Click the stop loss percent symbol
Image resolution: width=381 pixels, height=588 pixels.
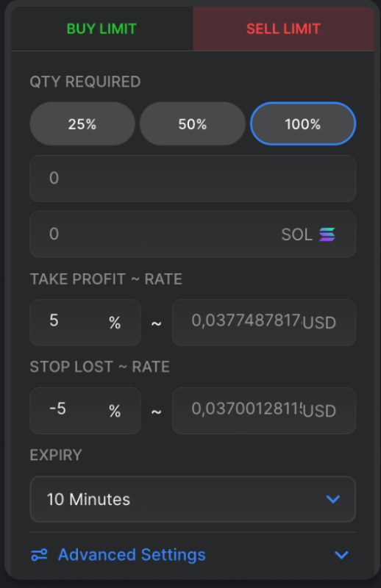[x=115, y=411]
